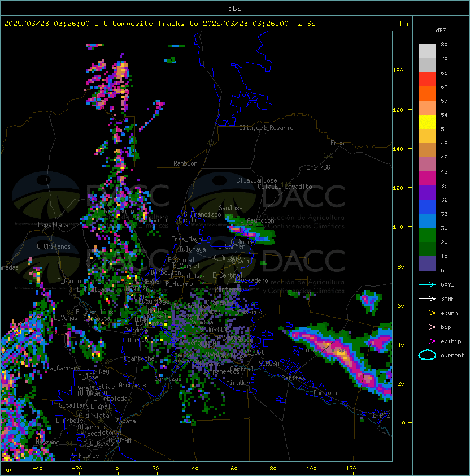Click the bright yellow 51-54 dBZ swatch
The image size is (470, 476).
427,122
